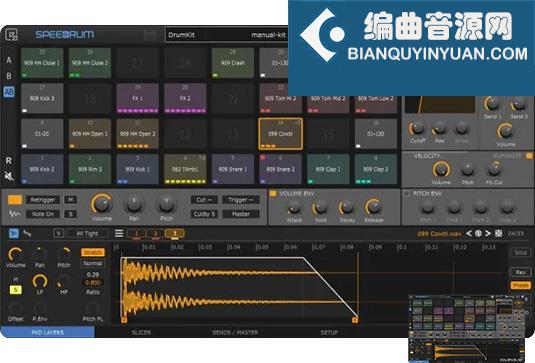Click the V velocity button
The image size is (535, 363).
59,233
